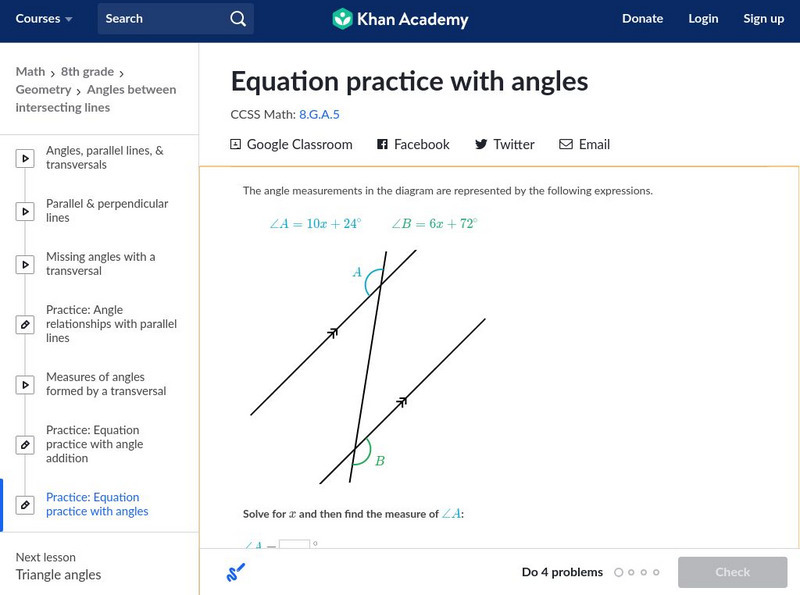Click the angle A answer input box

click(294, 546)
